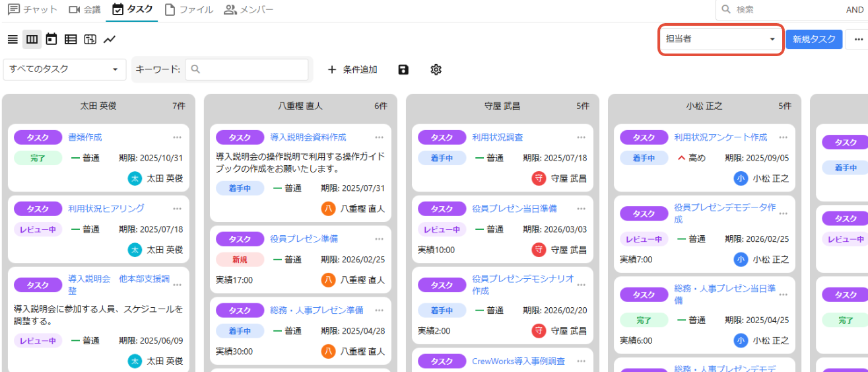Click 小松 正之 avatar on 利用状況アンケート作成 card
The width and height of the screenshot is (868, 372).
tap(741, 178)
